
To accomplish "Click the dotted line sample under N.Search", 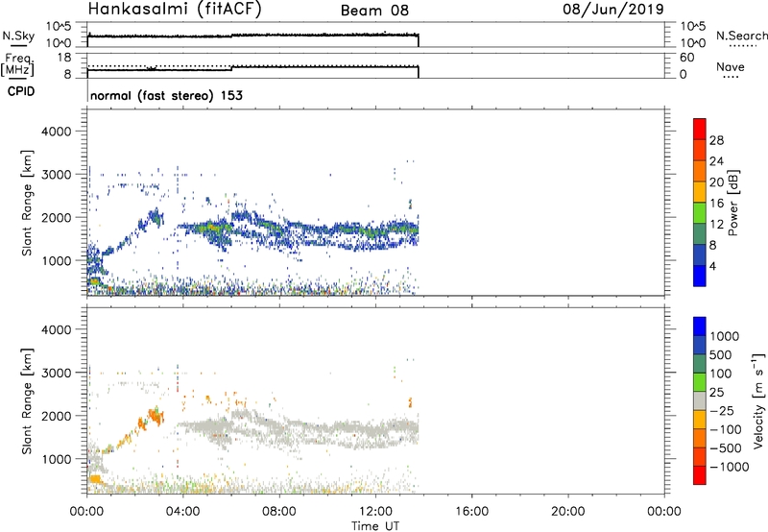I will pos(743,46).
